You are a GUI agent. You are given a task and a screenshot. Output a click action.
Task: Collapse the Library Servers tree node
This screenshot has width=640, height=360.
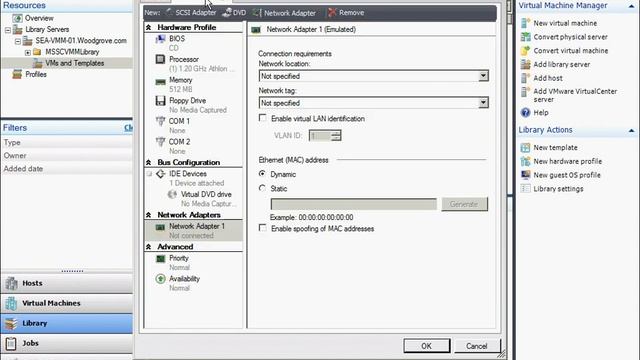(x=8, y=30)
